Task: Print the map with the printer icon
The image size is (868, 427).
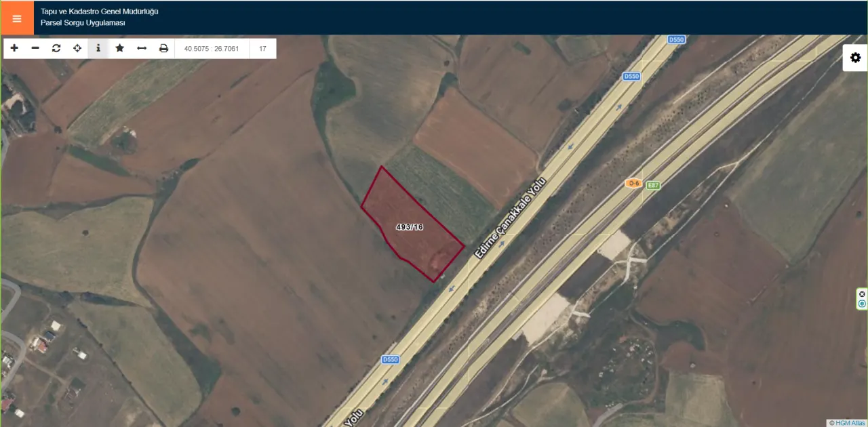Action: coord(163,48)
